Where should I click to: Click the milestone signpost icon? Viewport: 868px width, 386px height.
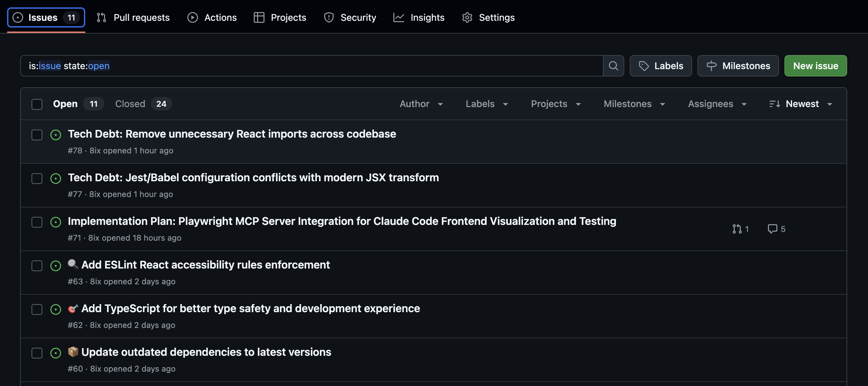tap(711, 66)
